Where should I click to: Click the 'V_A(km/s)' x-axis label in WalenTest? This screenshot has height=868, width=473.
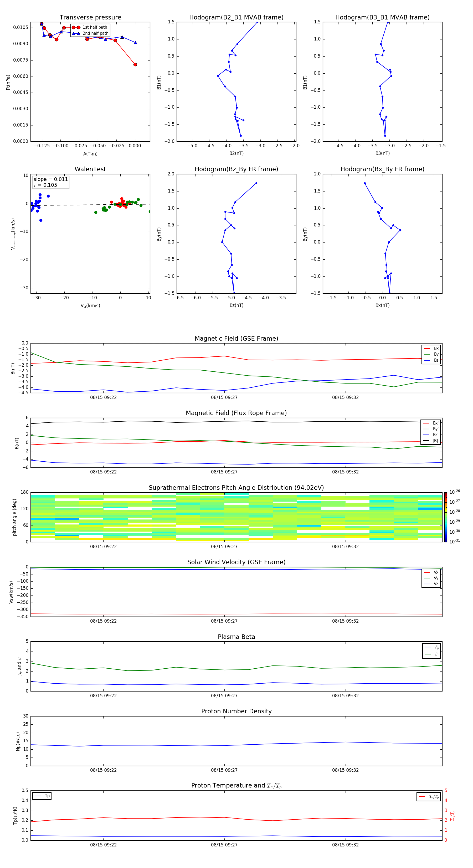click(x=90, y=306)
